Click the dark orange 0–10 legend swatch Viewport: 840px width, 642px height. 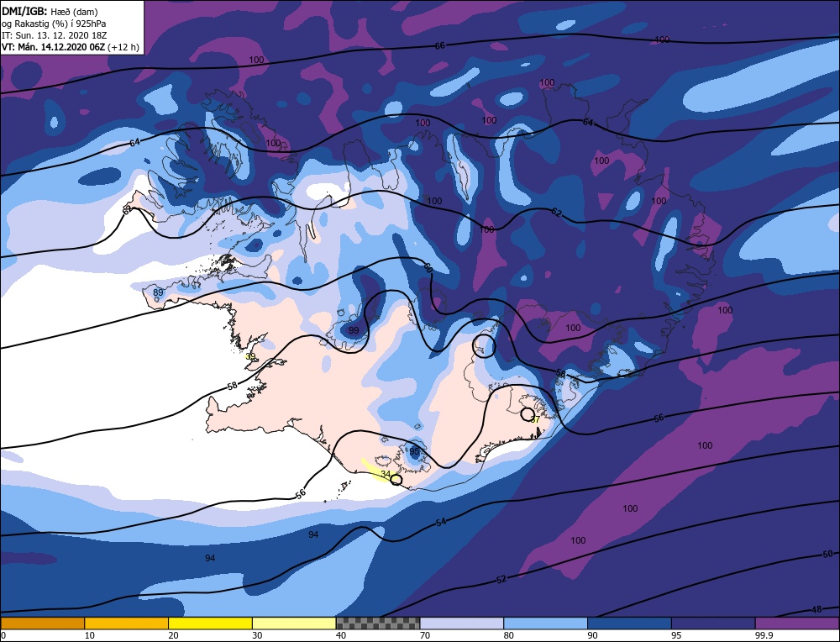42,624
